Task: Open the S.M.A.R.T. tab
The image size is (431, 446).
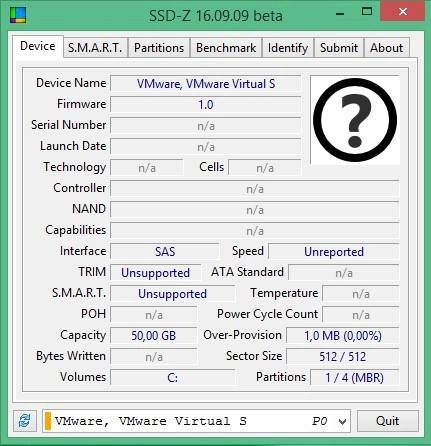Action: point(95,48)
